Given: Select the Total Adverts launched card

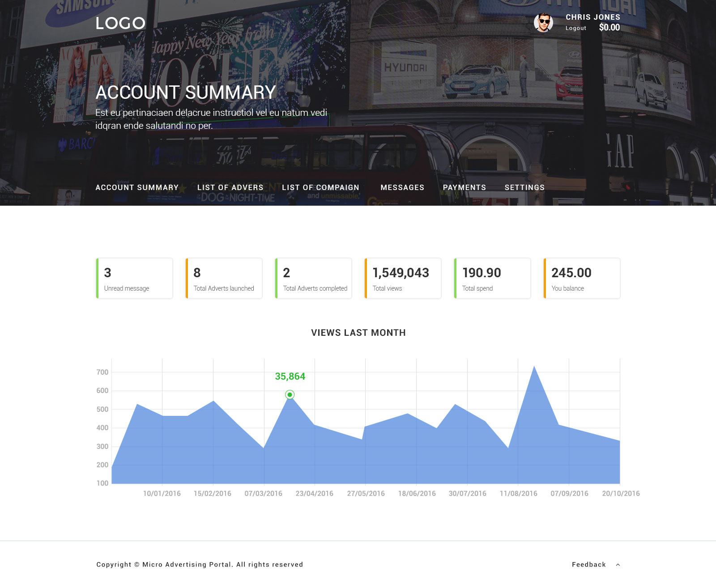Looking at the screenshot, I should [224, 278].
